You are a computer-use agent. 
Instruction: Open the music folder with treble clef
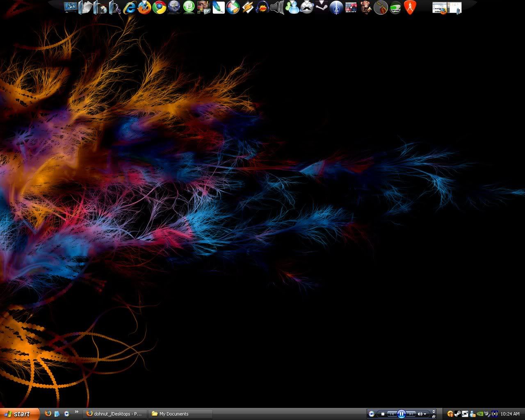(x=115, y=7)
